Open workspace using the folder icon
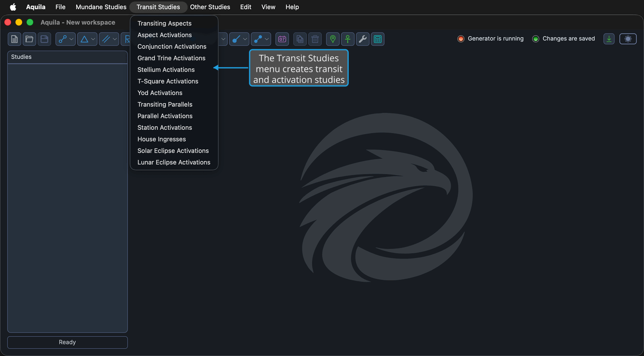This screenshot has width=644, height=356. coord(29,39)
